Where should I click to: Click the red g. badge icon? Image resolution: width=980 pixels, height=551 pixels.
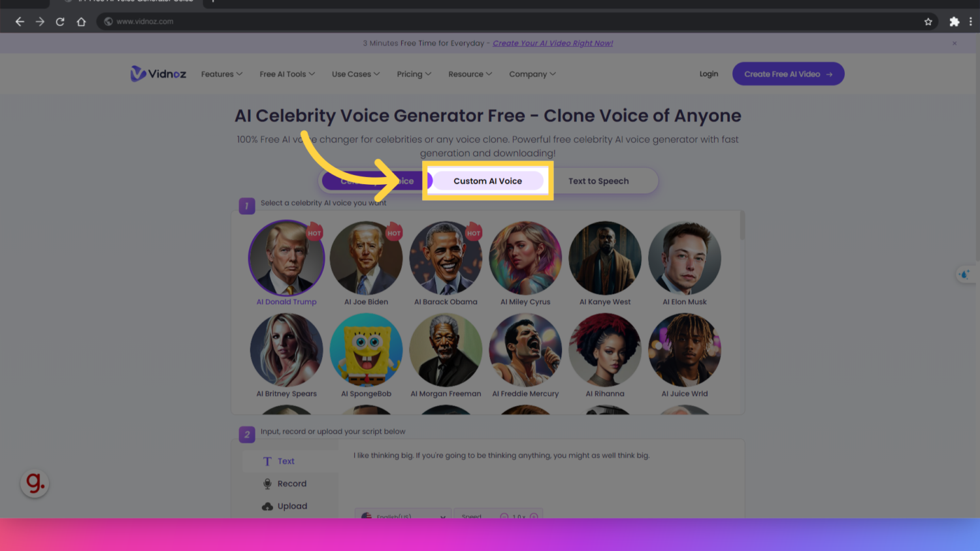click(34, 483)
